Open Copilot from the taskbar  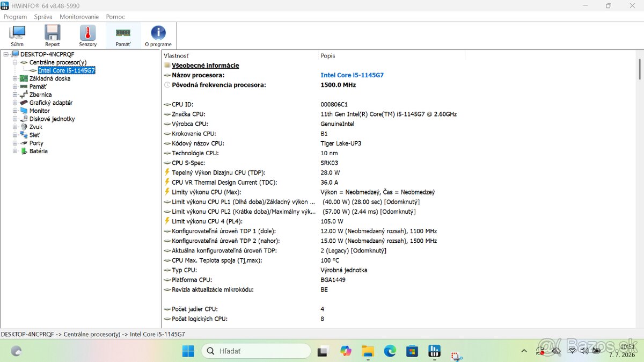(x=346, y=351)
